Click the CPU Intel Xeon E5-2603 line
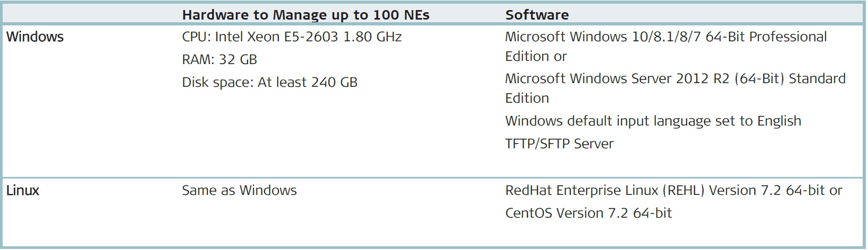Screen dimensions: 868x250 292,37
